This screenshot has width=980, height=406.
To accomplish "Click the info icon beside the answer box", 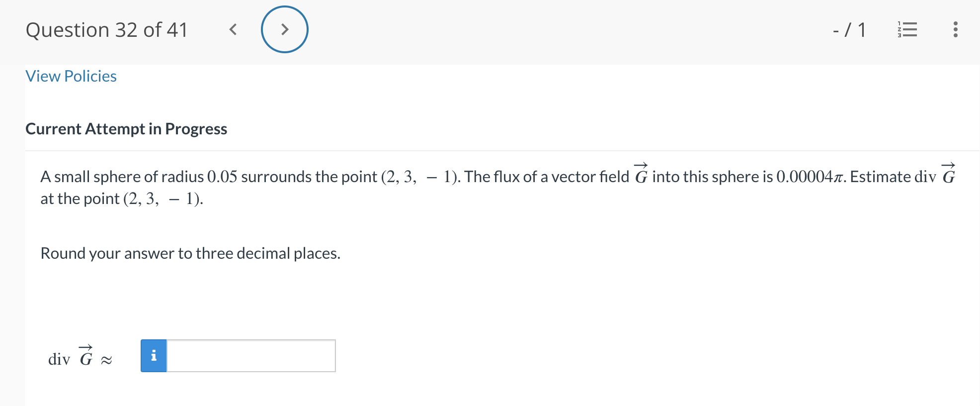I will (154, 356).
